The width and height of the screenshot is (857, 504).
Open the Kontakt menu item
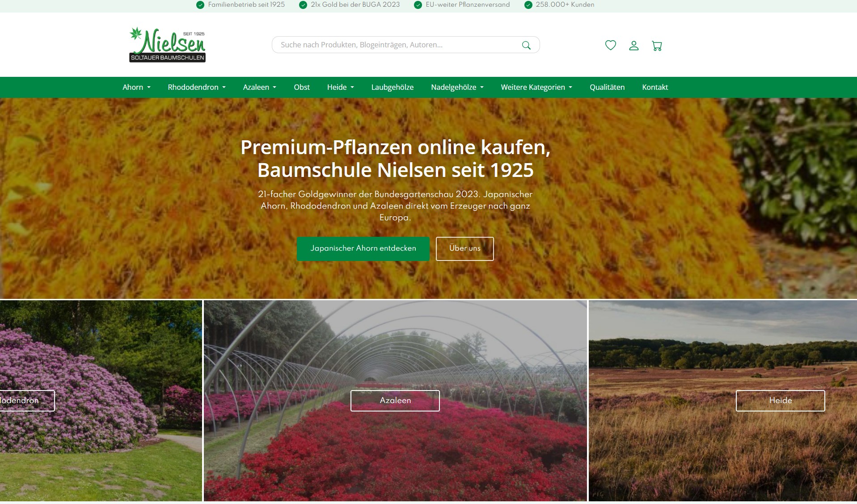tap(655, 87)
